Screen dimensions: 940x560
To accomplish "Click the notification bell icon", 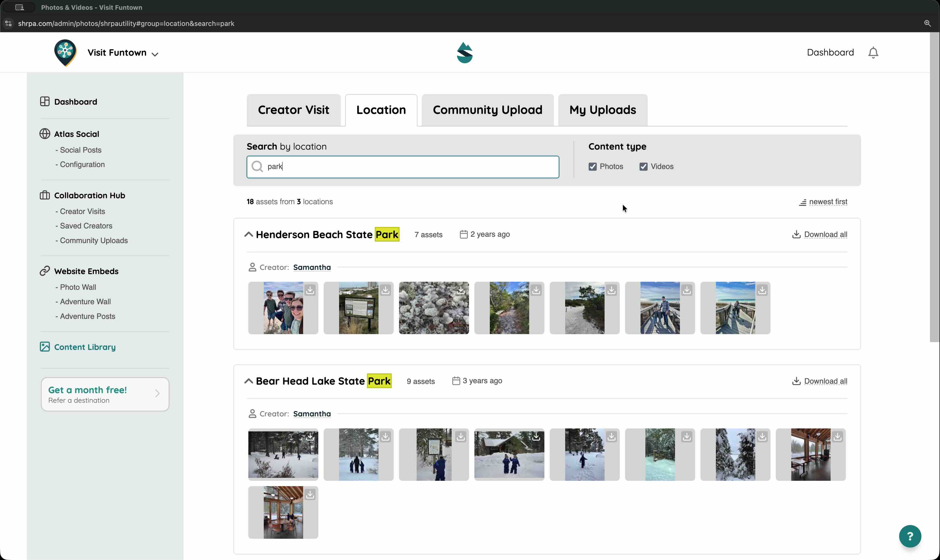I will [873, 52].
